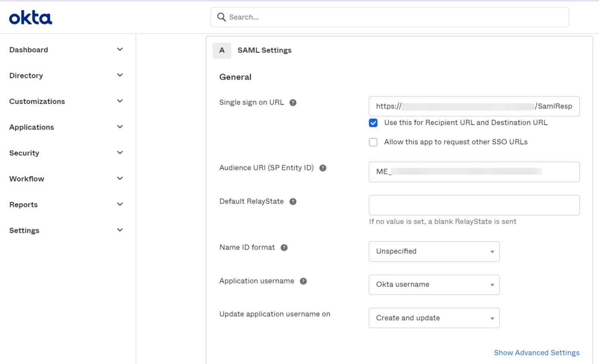Click the Default RelayState input field

474,205
